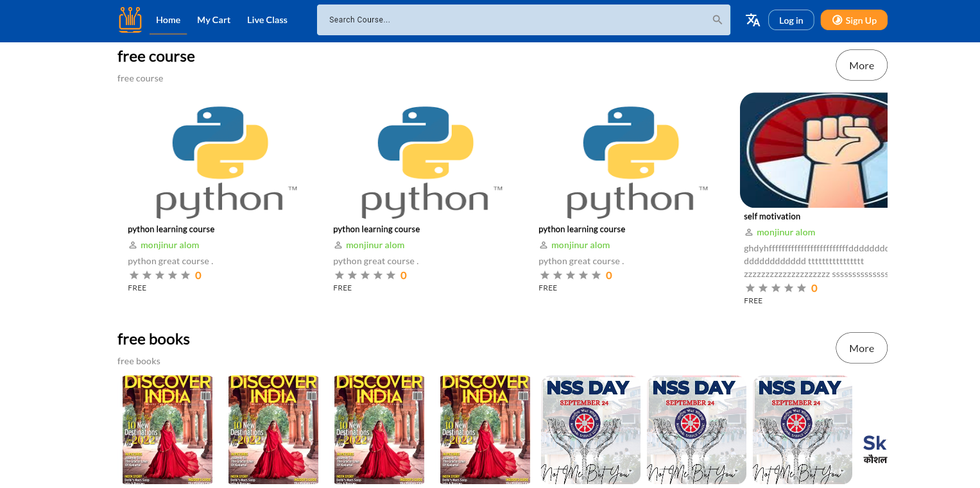This screenshot has height=488, width=980.
Task: Open the My Cart page
Action: click(214, 20)
